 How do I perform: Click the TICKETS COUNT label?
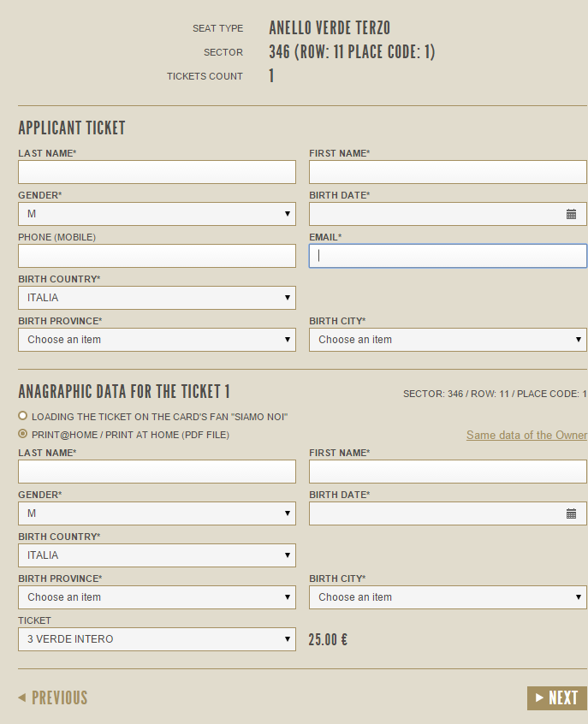click(x=205, y=76)
